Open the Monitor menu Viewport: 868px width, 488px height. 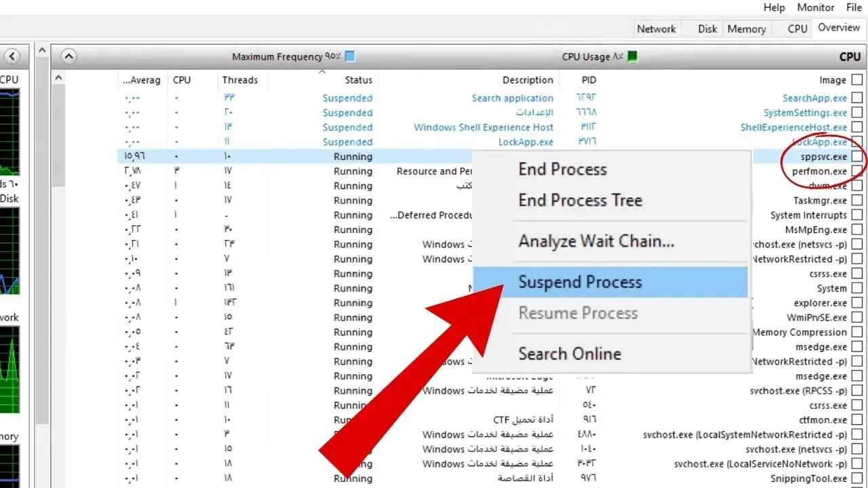(x=815, y=7)
